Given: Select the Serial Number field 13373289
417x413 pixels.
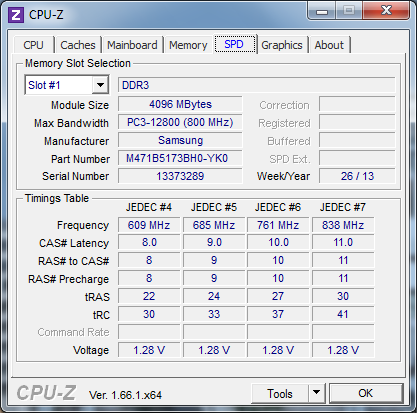Looking at the screenshot, I should 180,176.
